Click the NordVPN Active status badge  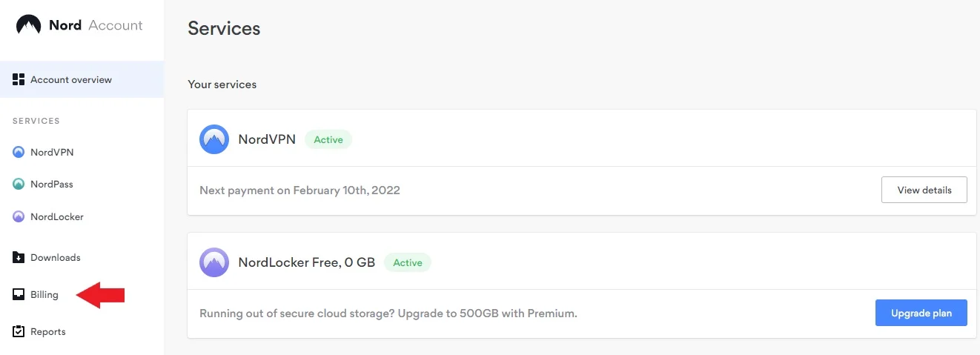click(x=328, y=139)
